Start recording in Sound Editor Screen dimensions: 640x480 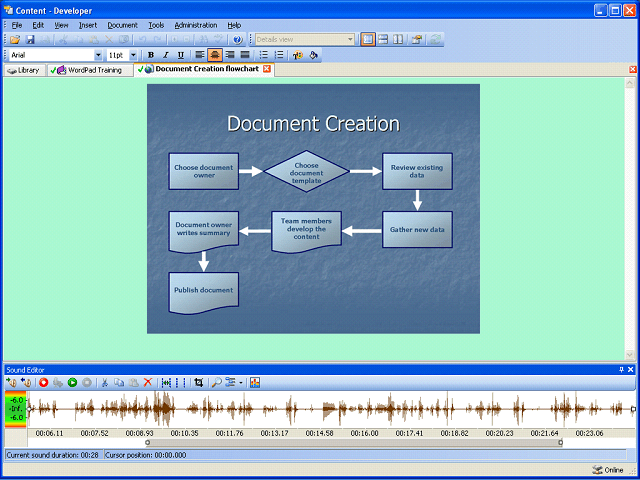44,382
